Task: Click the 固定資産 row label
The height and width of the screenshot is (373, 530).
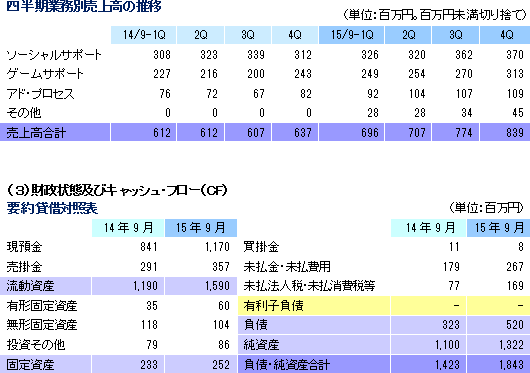Action: (30, 365)
